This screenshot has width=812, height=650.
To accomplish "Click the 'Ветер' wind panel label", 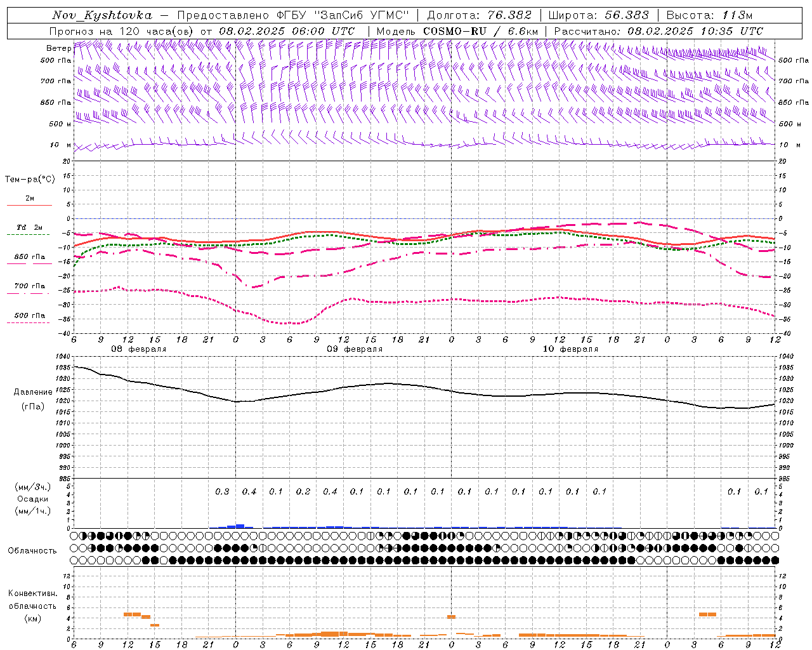I will click(x=58, y=48).
